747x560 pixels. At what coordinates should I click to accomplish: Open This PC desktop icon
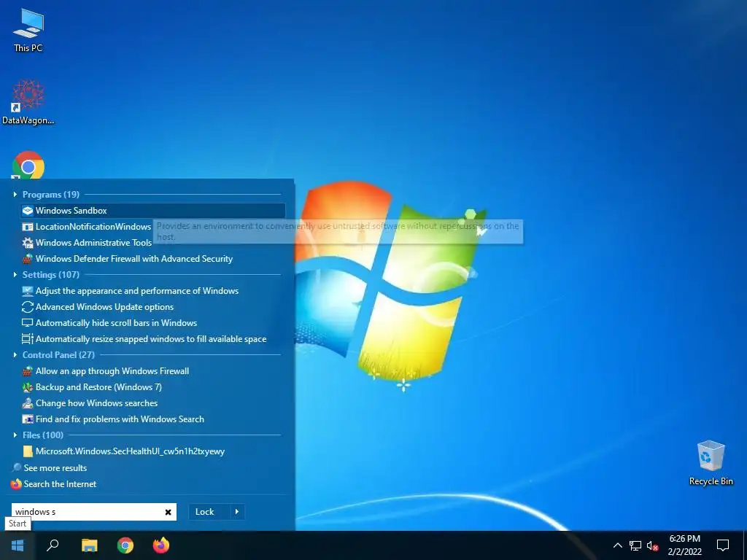[28, 31]
